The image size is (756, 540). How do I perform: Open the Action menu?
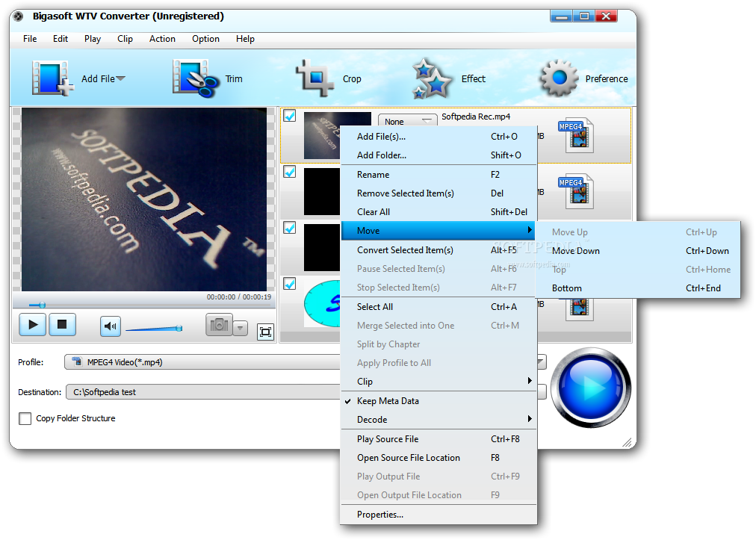tap(163, 39)
